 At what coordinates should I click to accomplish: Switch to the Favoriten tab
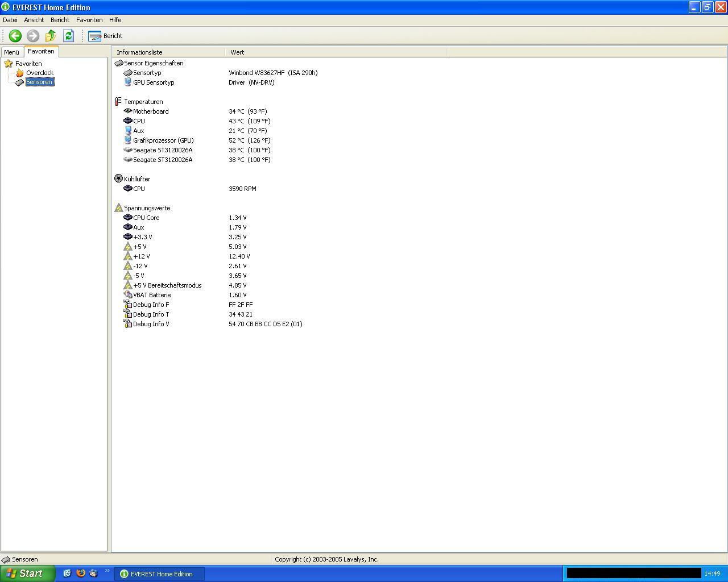point(41,51)
